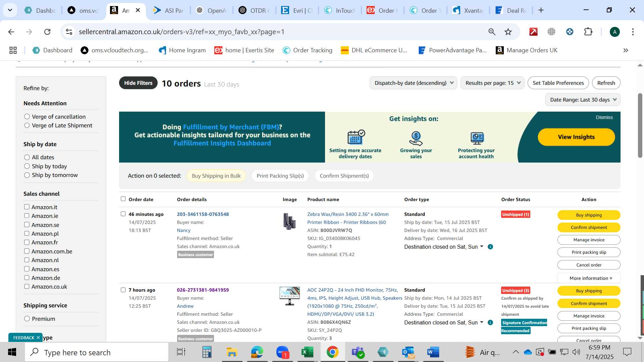This screenshot has height=362, width=644.
Task: Open browser zoom magnifier icon
Action: coord(492,32)
